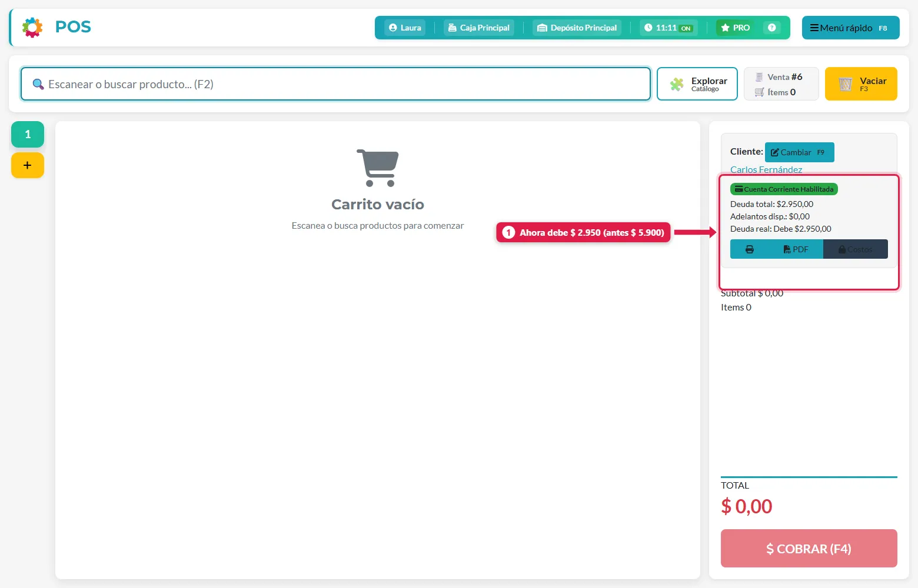Click the Items 0 line under Subtotal
The width and height of the screenshot is (918, 588).
point(736,308)
